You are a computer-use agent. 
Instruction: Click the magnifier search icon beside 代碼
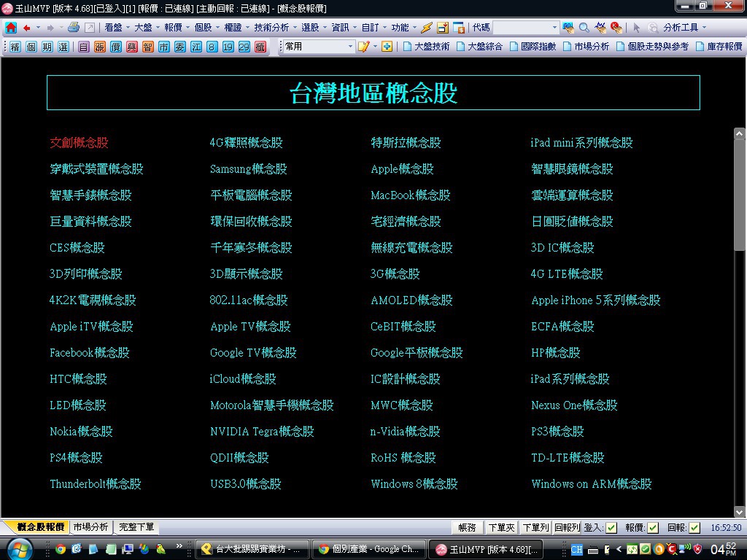click(584, 28)
